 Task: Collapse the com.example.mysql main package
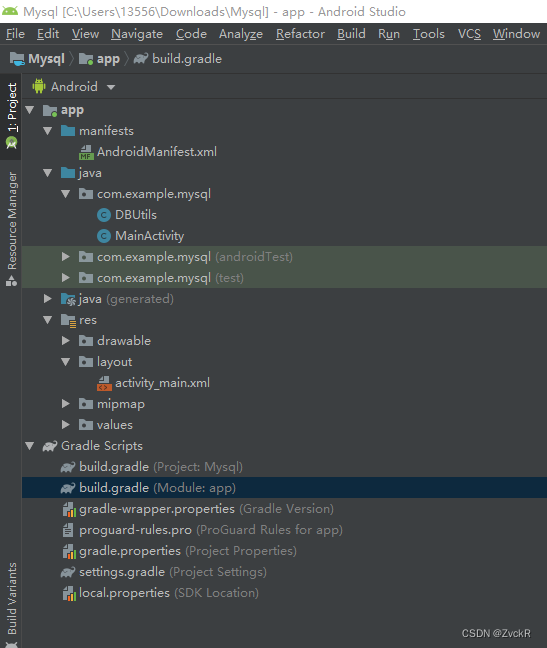(x=66, y=194)
